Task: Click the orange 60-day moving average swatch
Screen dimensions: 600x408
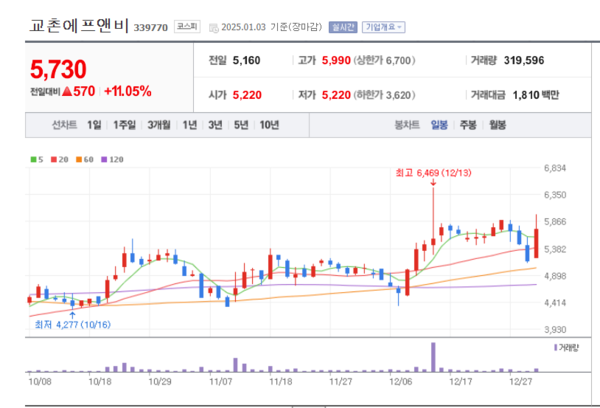Action: [x=79, y=160]
